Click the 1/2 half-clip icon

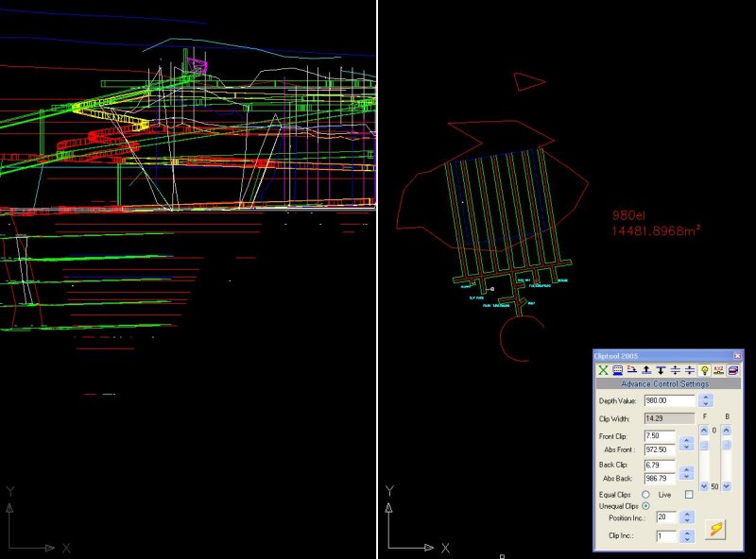click(x=719, y=370)
